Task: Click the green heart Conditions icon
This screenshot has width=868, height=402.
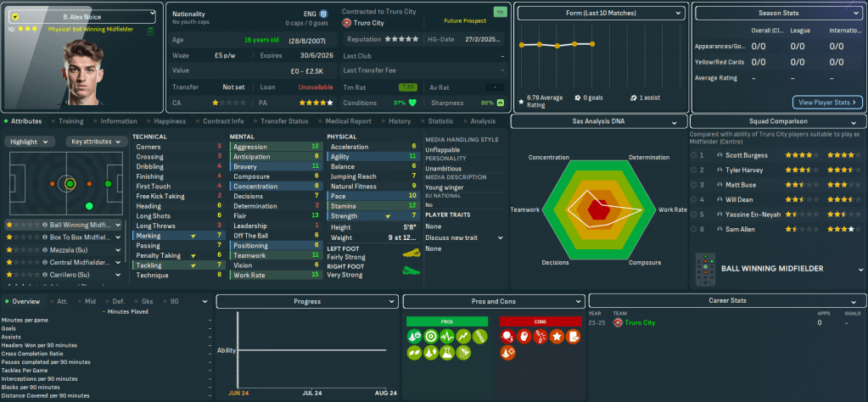Action: click(413, 103)
